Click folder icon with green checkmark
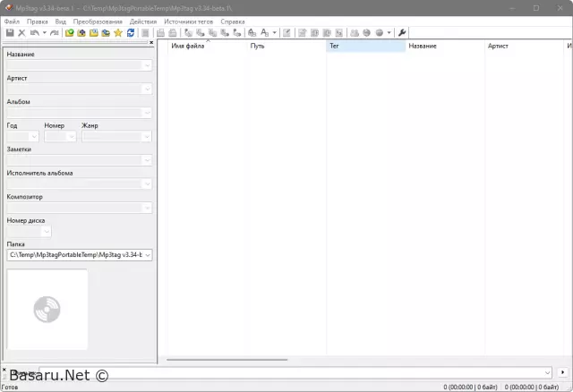573x392 pixels. click(70, 33)
